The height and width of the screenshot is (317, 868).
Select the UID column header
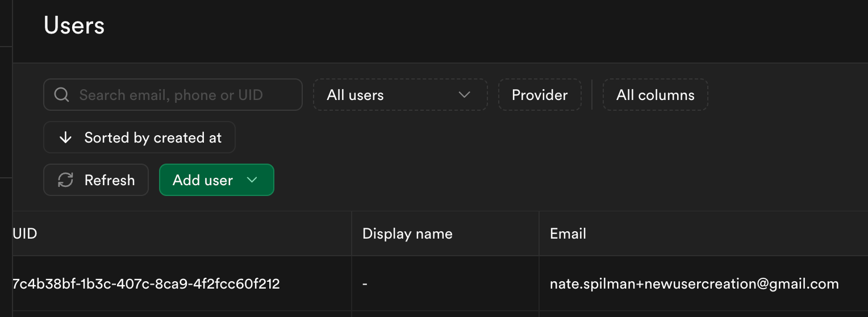[x=182, y=233]
